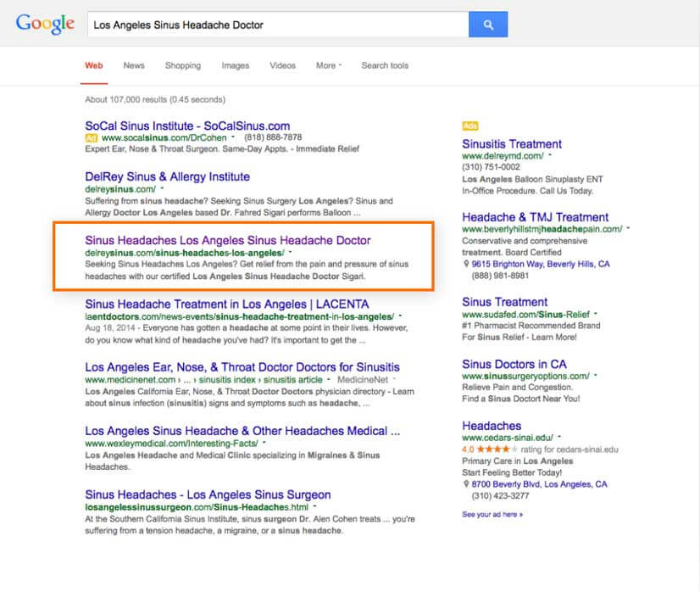Click into the Google search text field

(x=276, y=25)
